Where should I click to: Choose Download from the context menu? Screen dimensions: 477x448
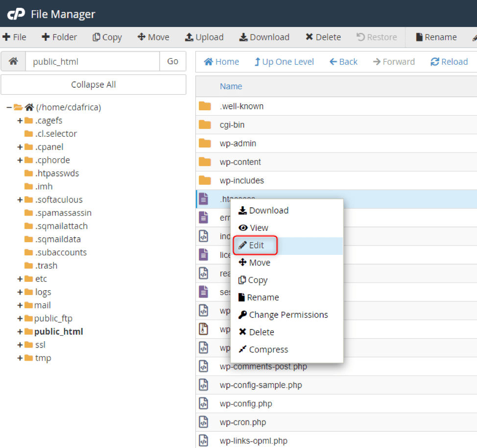[x=287, y=210]
